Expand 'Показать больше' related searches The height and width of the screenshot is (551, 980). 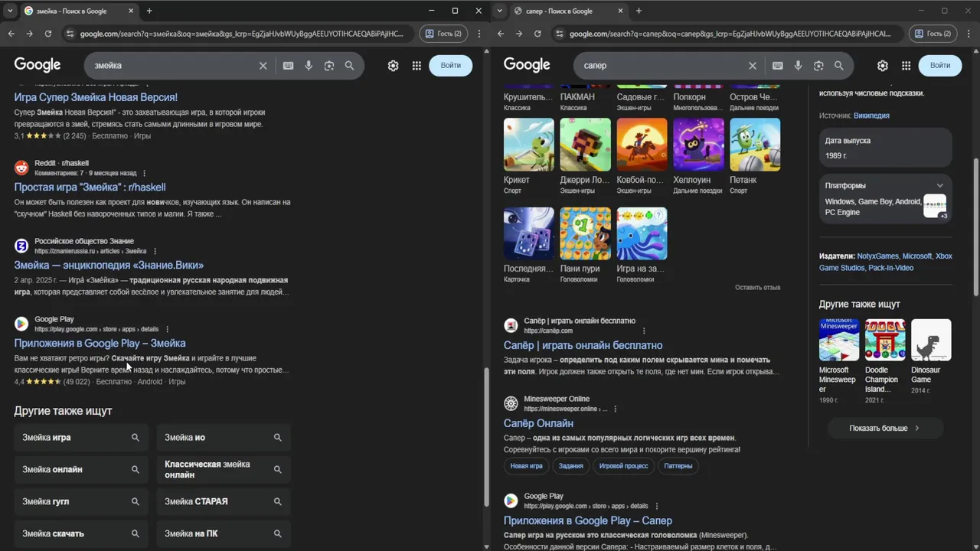click(x=884, y=428)
